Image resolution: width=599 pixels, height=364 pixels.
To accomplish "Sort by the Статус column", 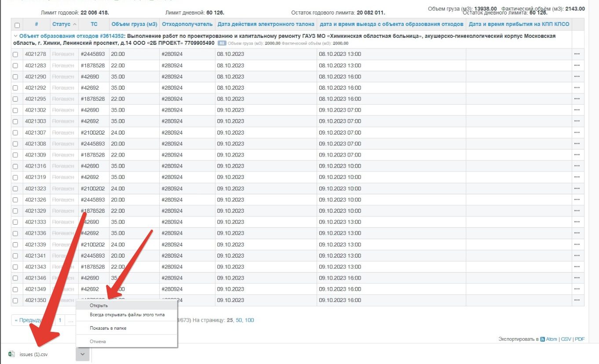I will pyautogui.click(x=64, y=24).
